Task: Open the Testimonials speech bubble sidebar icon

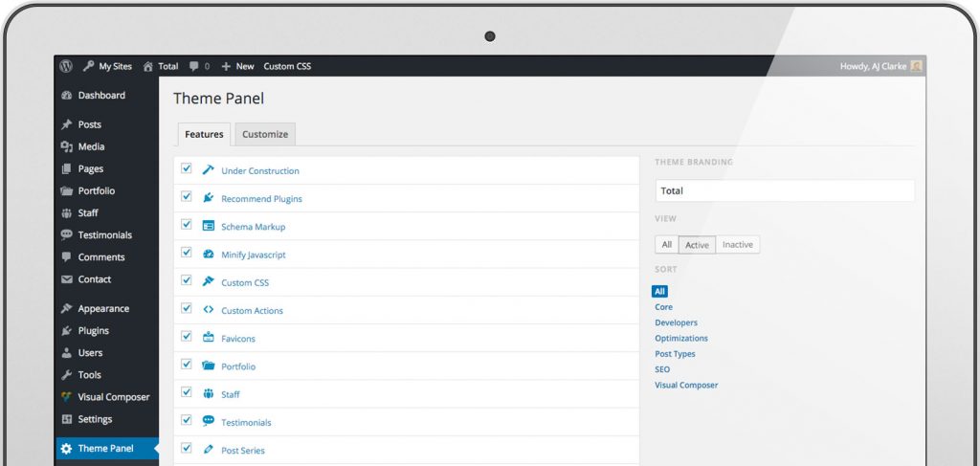Action: (x=67, y=234)
